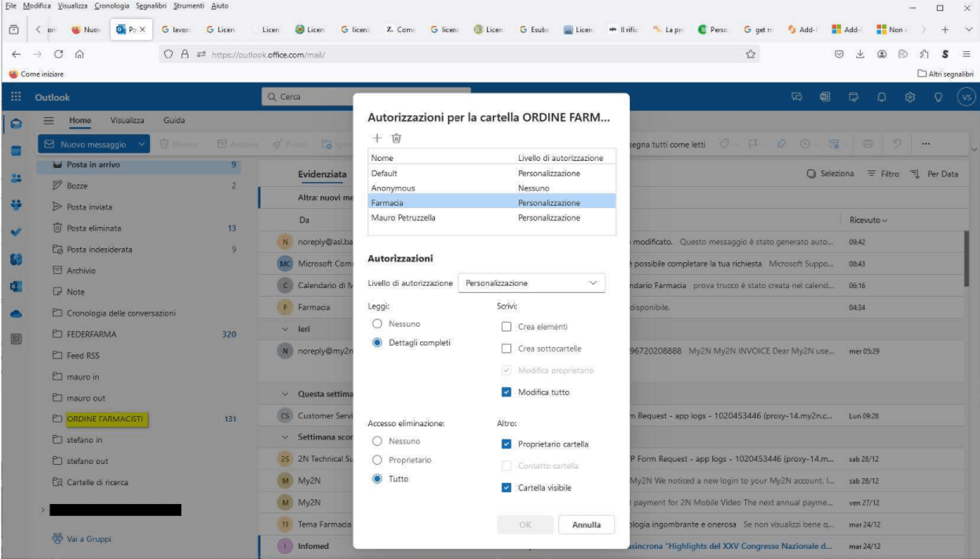Check Crea elementi checkbox
This screenshot has height=559, width=980.
506,327
